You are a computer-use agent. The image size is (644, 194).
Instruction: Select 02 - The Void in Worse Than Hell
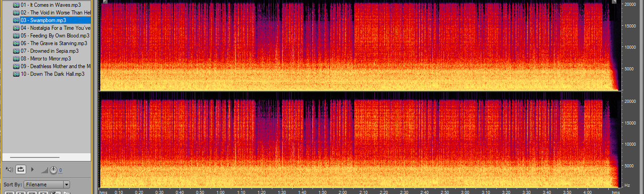[55, 13]
